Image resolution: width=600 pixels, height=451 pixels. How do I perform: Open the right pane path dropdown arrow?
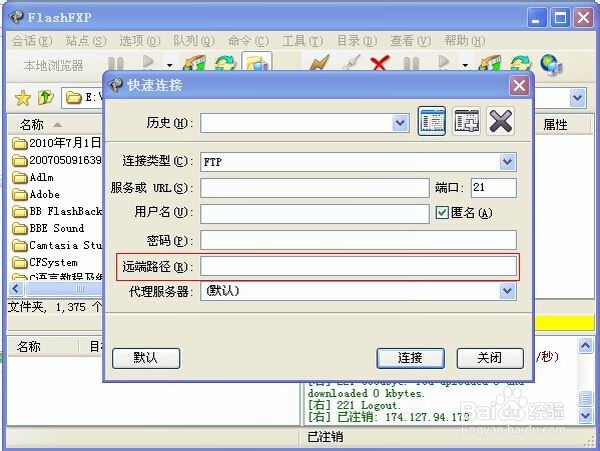(577, 98)
